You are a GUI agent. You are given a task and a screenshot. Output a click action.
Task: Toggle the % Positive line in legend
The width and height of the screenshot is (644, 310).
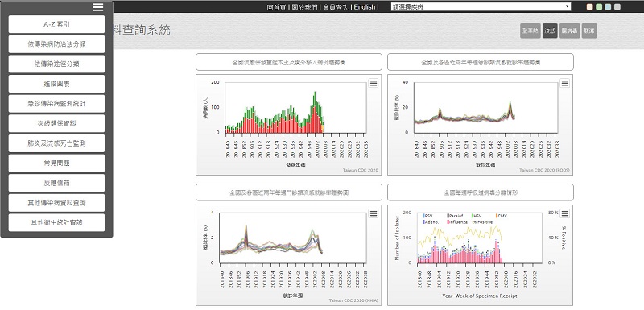point(482,221)
